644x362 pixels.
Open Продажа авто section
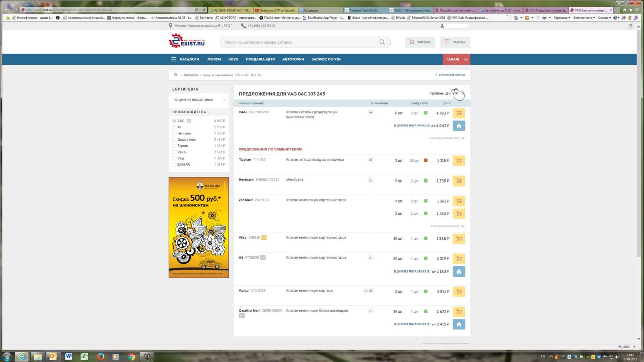(260, 59)
